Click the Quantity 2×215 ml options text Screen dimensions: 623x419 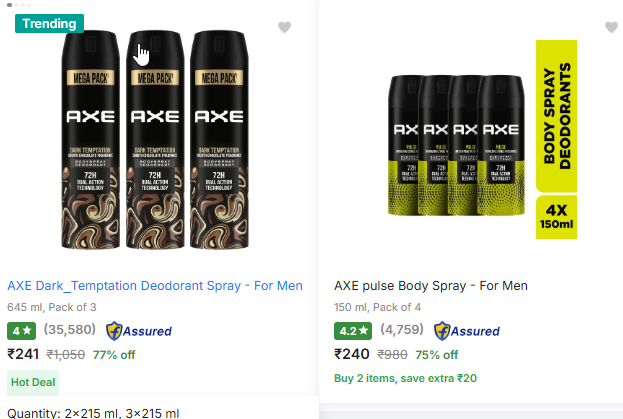point(93,413)
